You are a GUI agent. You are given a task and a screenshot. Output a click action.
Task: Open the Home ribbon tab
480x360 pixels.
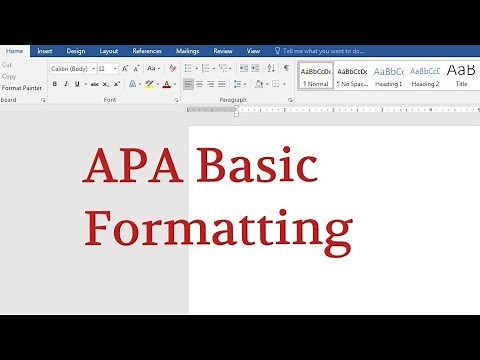tap(14, 51)
